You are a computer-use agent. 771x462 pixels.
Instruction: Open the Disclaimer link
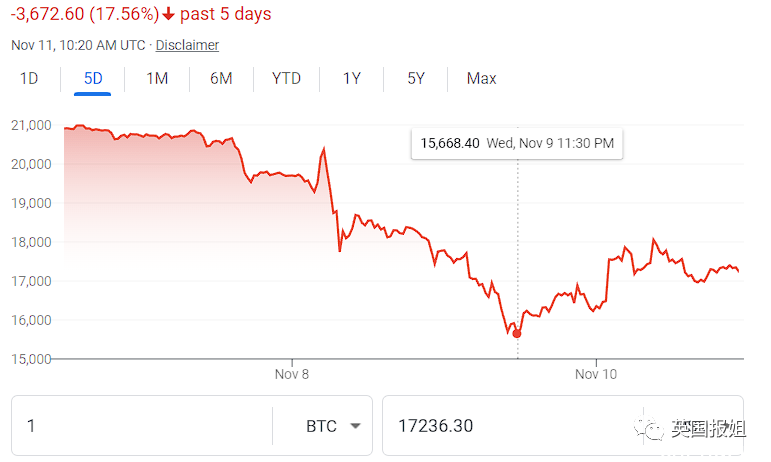(x=187, y=45)
